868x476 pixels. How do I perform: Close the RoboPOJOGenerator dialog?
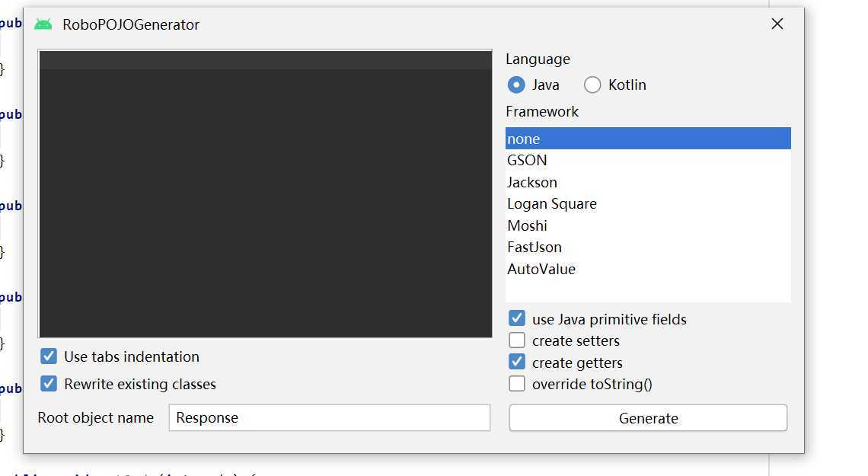pyautogui.click(x=777, y=24)
